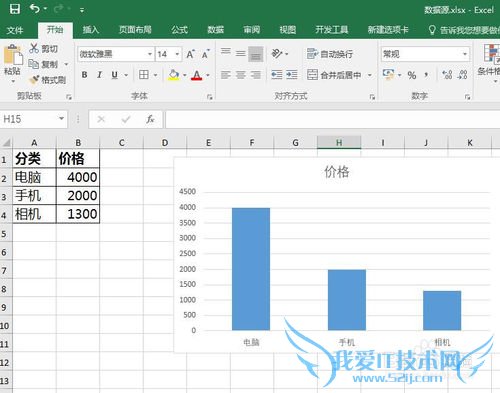The width and height of the screenshot is (500, 393).
Task: Cut selection with the 剪切 scissors
Action: point(43,49)
